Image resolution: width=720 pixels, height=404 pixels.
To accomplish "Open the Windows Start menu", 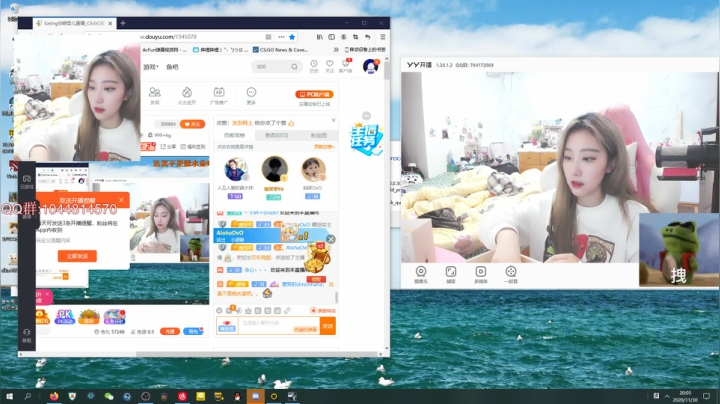I will [9, 396].
